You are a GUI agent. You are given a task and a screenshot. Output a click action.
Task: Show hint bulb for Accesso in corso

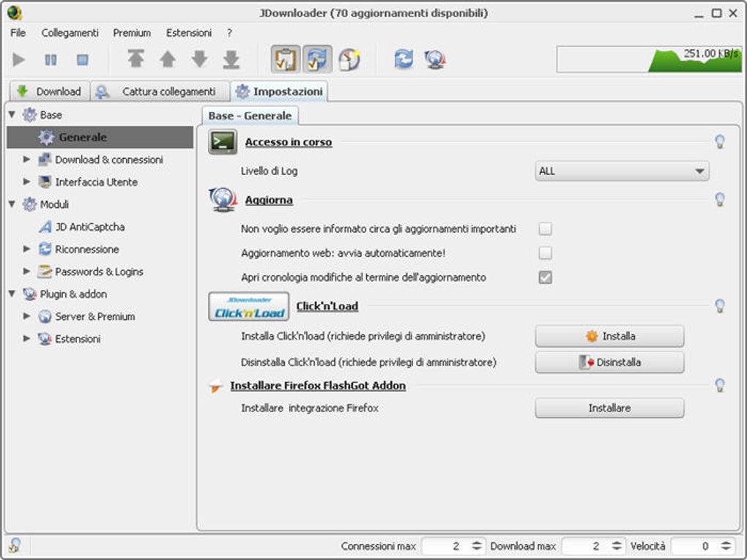(x=720, y=142)
